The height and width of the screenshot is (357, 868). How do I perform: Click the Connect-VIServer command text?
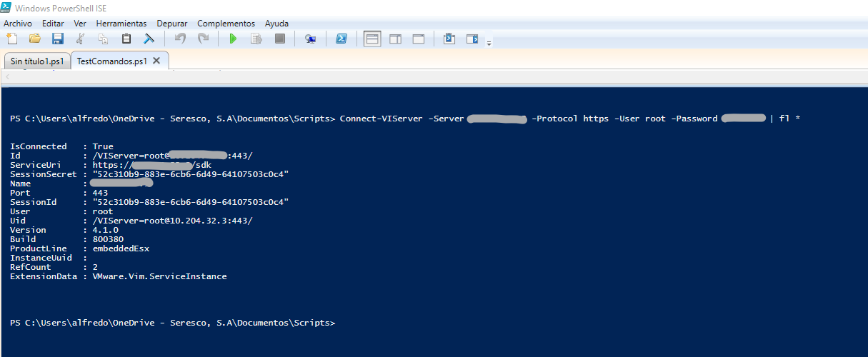pos(382,119)
